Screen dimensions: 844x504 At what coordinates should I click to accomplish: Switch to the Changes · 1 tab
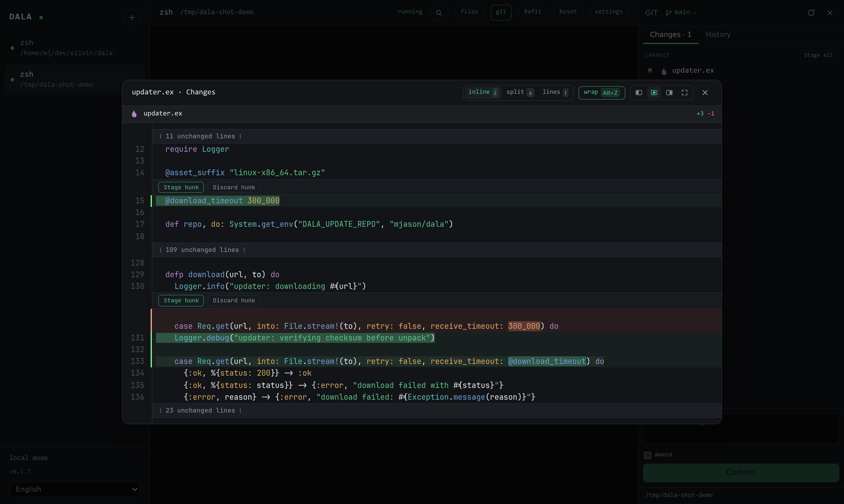(671, 35)
